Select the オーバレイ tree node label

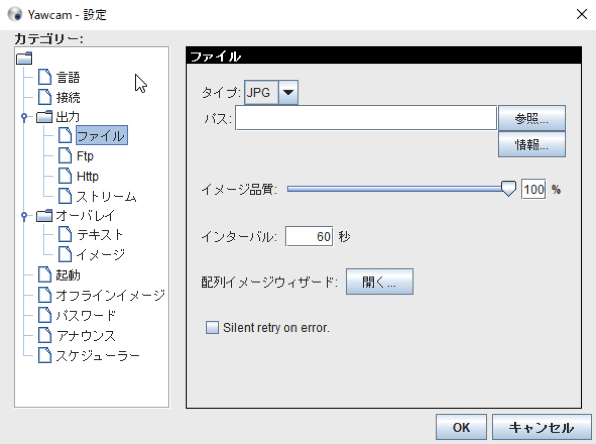(x=85, y=216)
